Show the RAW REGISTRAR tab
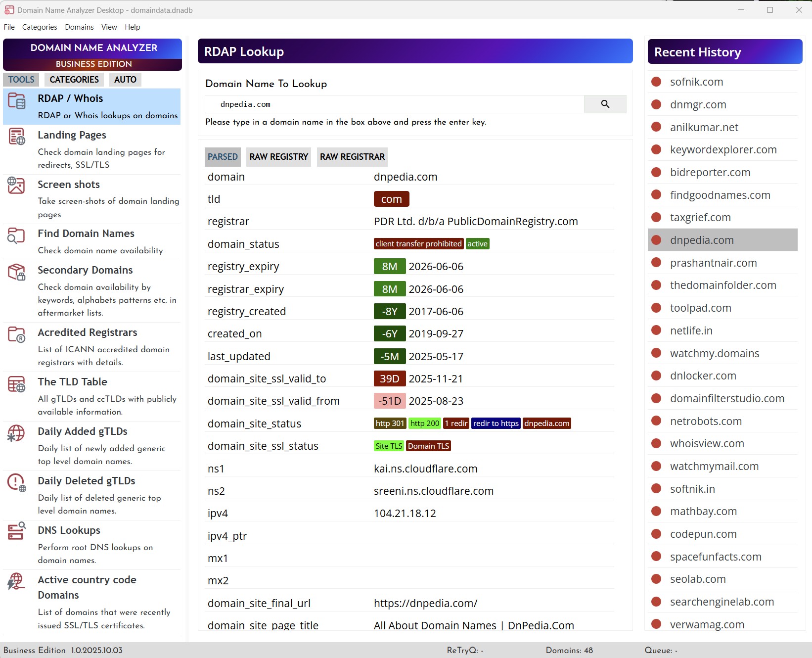Image resolution: width=812 pixels, height=658 pixels. (352, 157)
